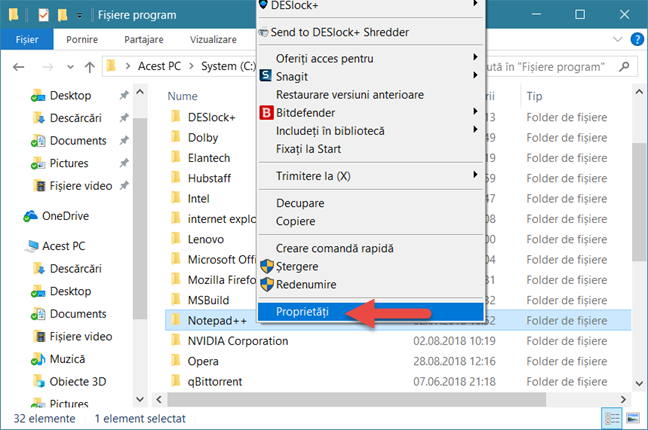This screenshot has height=430, width=648.
Task: Click the Forward navigation arrow
Action: pos(48,67)
